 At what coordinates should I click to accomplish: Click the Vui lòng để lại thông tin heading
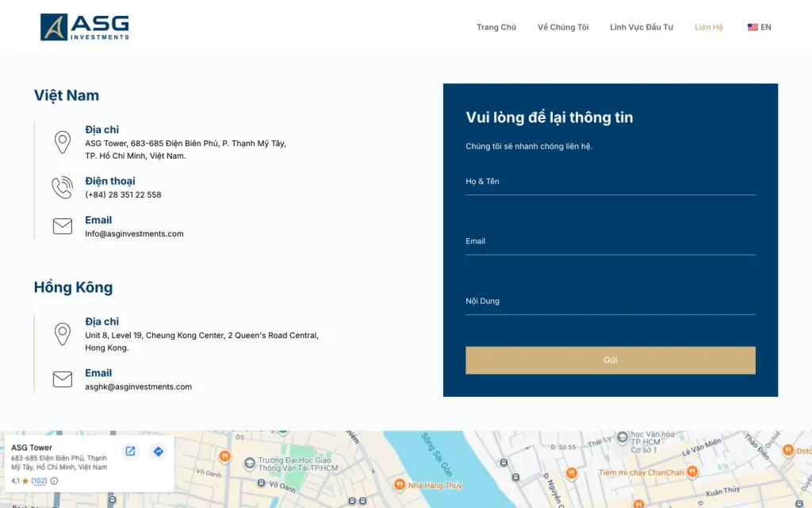coord(550,117)
